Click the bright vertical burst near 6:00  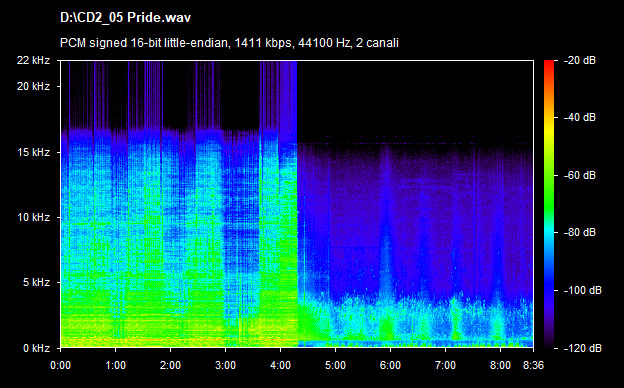386,239
